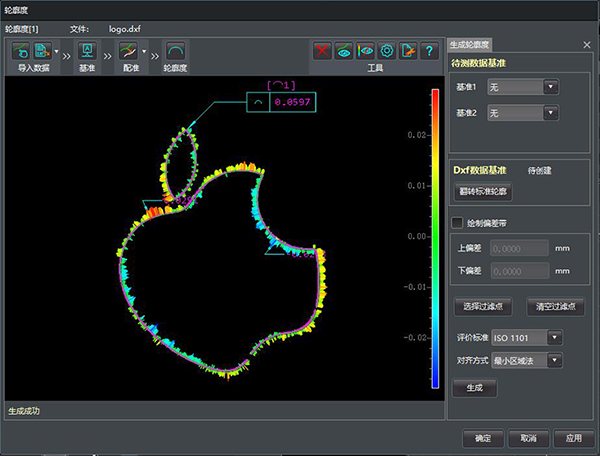Viewport: 600px width, 456px height.
Task: Toggle color deviation visibility eye icon
Action: coord(365,50)
